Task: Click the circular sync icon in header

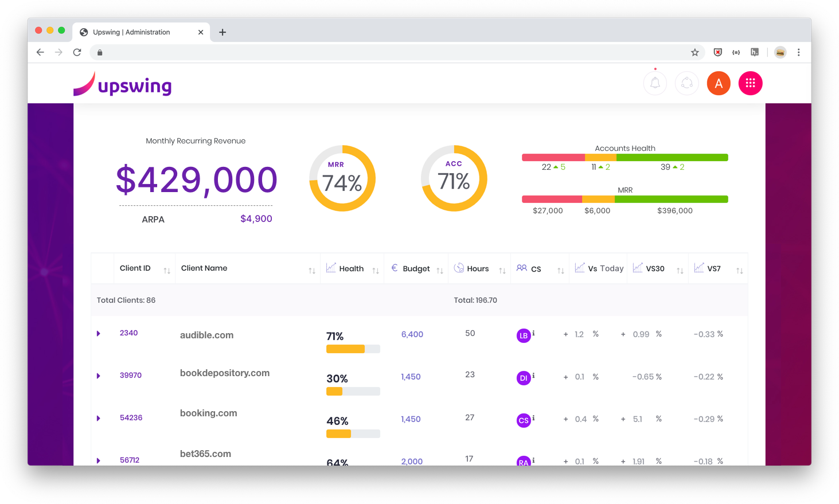Action: [x=686, y=84]
